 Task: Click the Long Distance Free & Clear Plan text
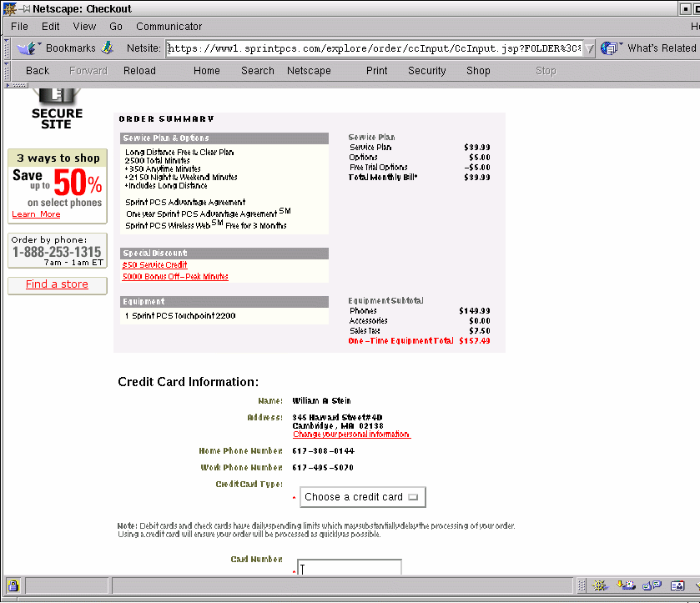(x=179, y=152)
